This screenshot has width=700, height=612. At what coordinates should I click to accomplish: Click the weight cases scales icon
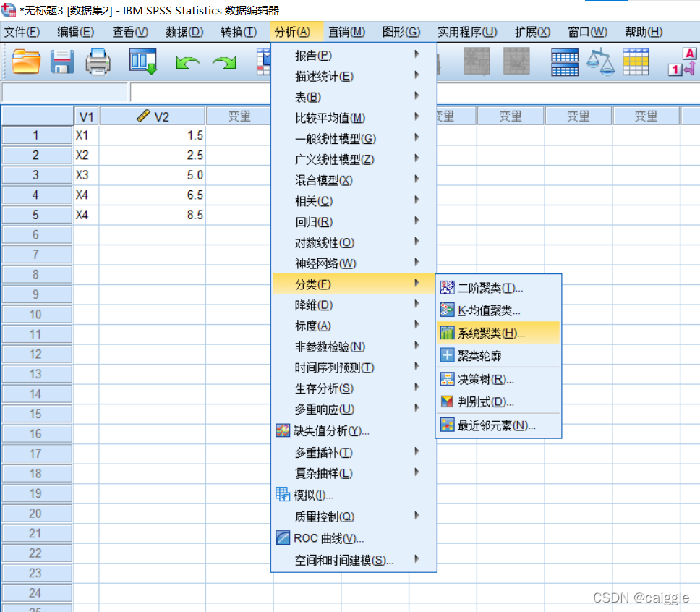[x=600, y=61]
